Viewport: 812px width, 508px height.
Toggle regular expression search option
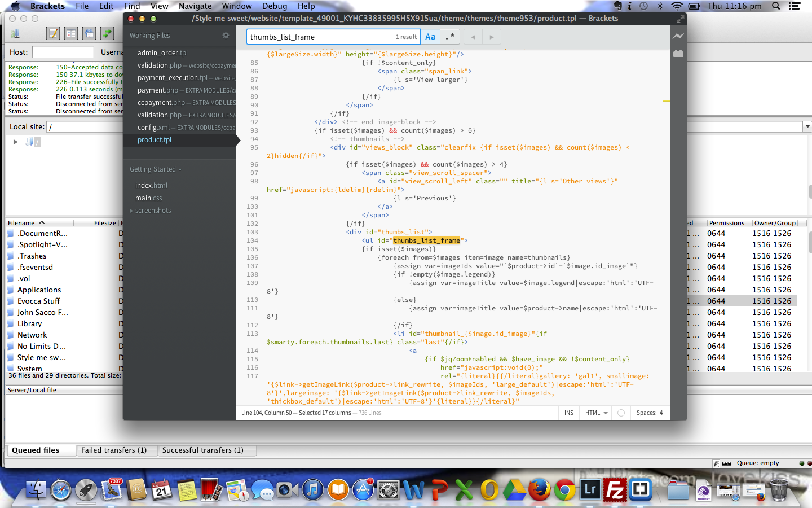point(450,37)
